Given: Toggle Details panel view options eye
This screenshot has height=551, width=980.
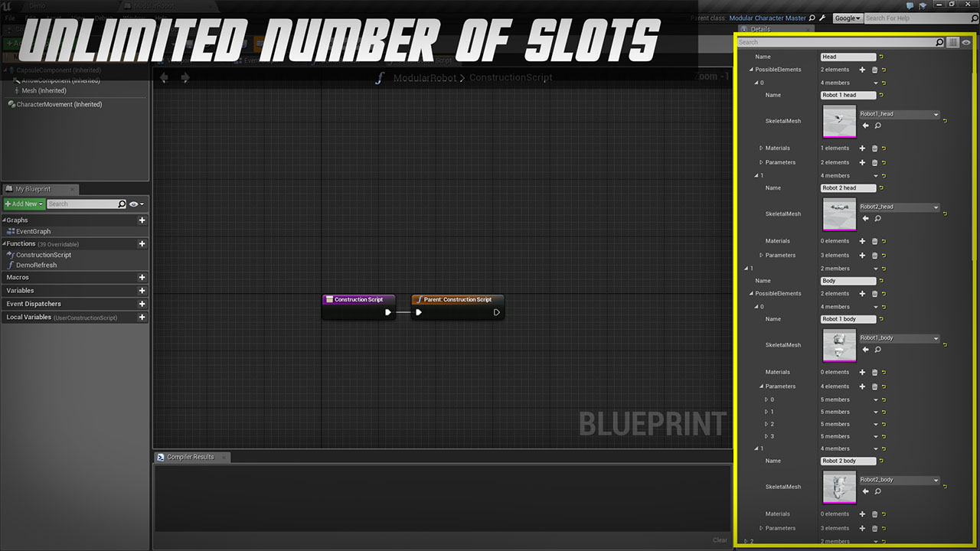Looking at the screenshot, I should coord(966,43).
